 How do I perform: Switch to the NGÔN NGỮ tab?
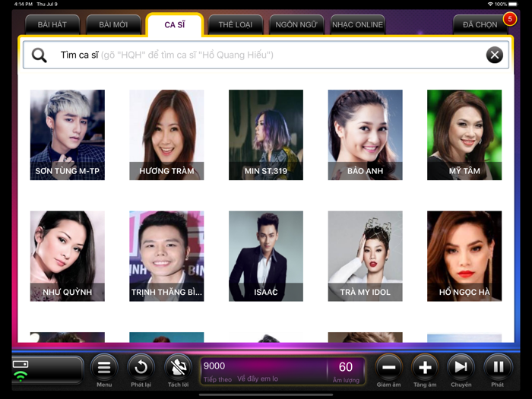296,24
